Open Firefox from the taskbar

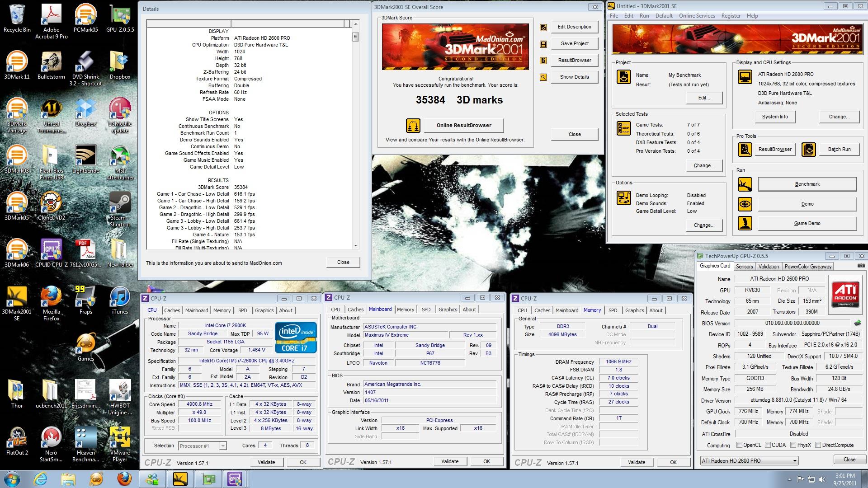coord(124,479)
